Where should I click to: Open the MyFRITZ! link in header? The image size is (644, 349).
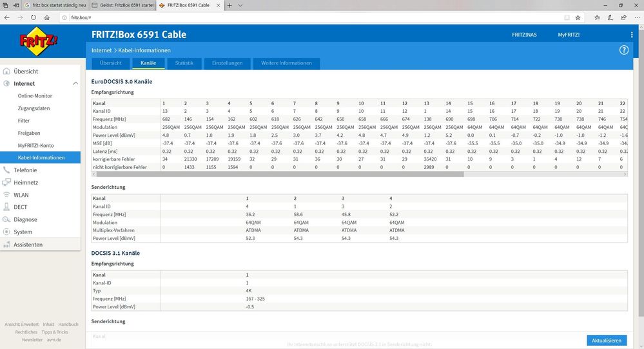[x=569, y=35]
